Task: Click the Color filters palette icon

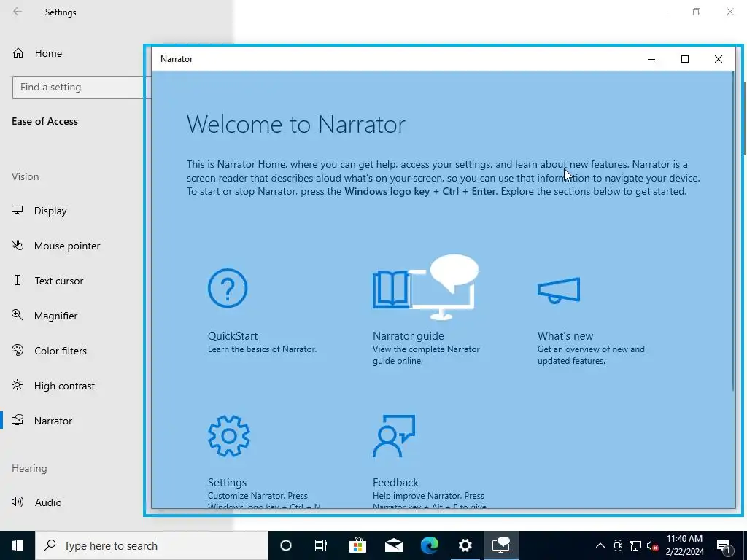Action: pos(18,351)
